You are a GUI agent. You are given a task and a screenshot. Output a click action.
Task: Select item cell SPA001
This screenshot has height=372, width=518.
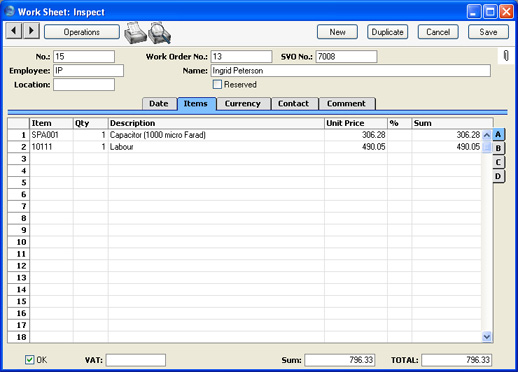[x=51, y=135]
